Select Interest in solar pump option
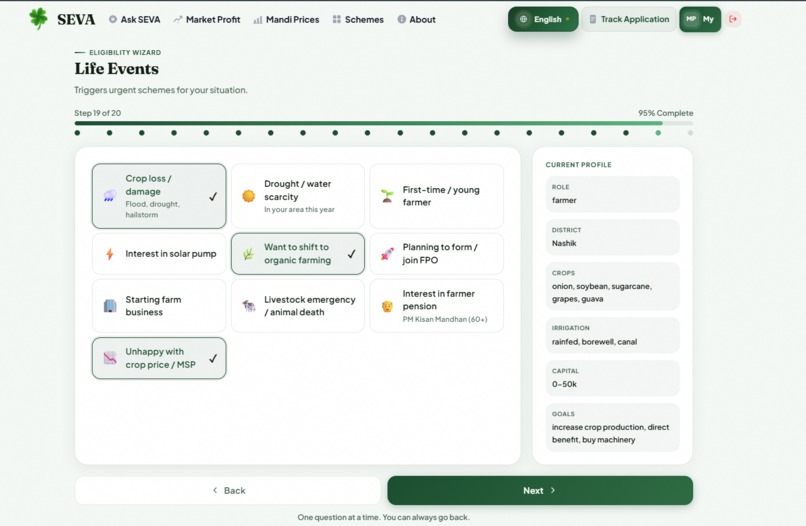806x526 pixels. 159,253
